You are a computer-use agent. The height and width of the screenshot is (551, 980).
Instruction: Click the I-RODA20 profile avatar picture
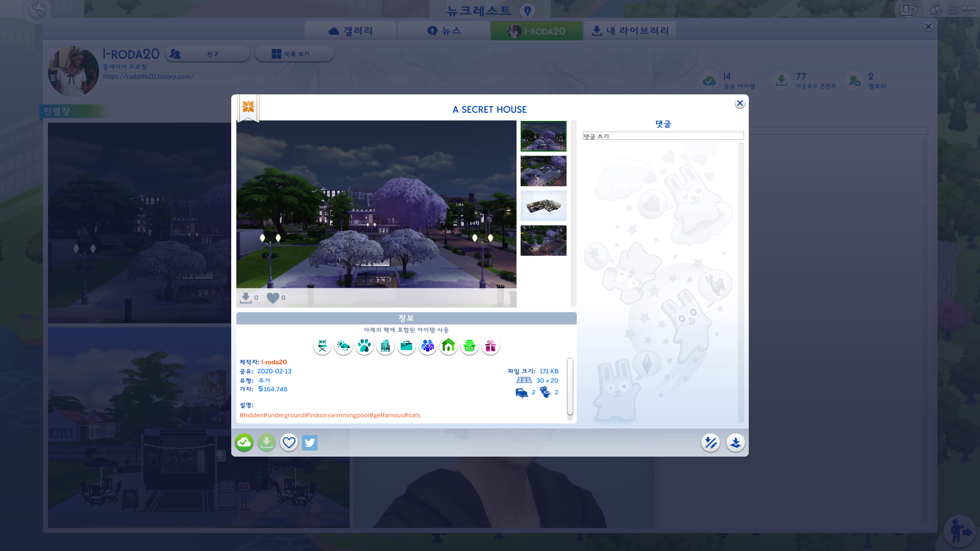point(73,71)
